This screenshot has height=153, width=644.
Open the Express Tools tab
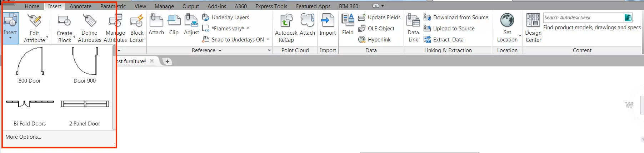[271, 6]
